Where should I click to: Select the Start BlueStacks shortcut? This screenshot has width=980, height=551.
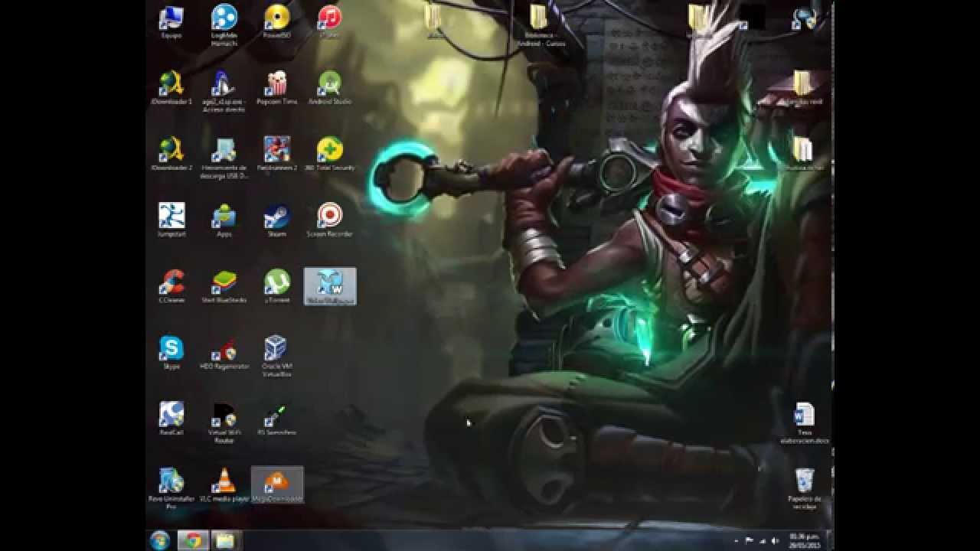click(x=224, y=286)
